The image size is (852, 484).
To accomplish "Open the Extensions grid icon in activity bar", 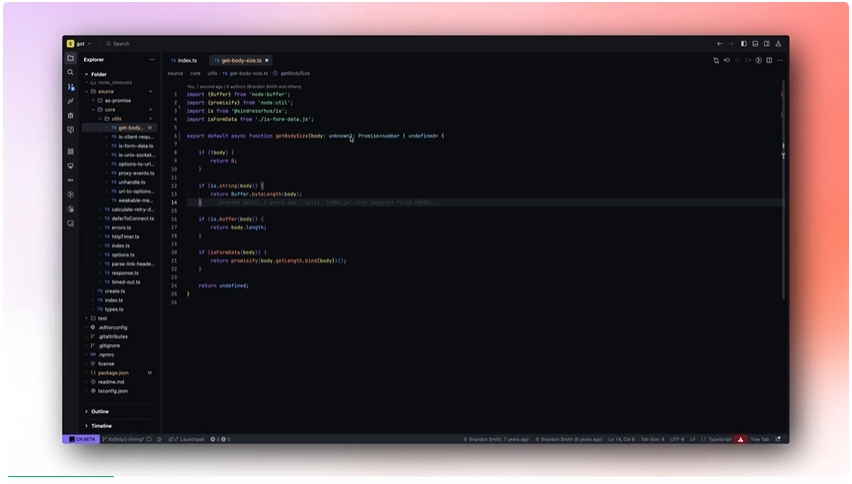I will (71, 152).
